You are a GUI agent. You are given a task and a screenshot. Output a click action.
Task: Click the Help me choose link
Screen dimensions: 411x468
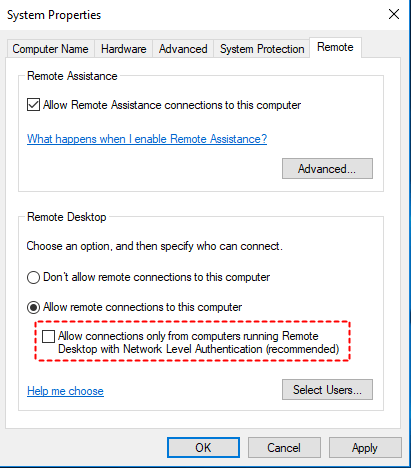65,391
